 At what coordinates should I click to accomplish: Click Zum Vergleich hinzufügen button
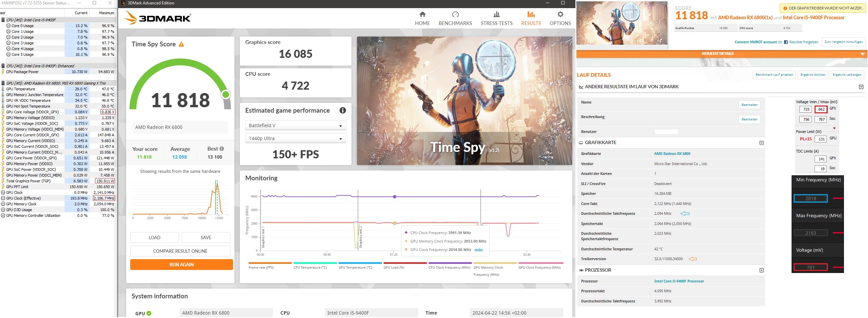tap(843, 42)
